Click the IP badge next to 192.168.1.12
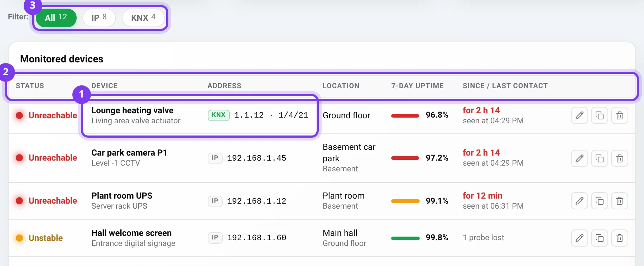This screenshot has height=266, width=644. pyautogui.click(x=215, y=201)
